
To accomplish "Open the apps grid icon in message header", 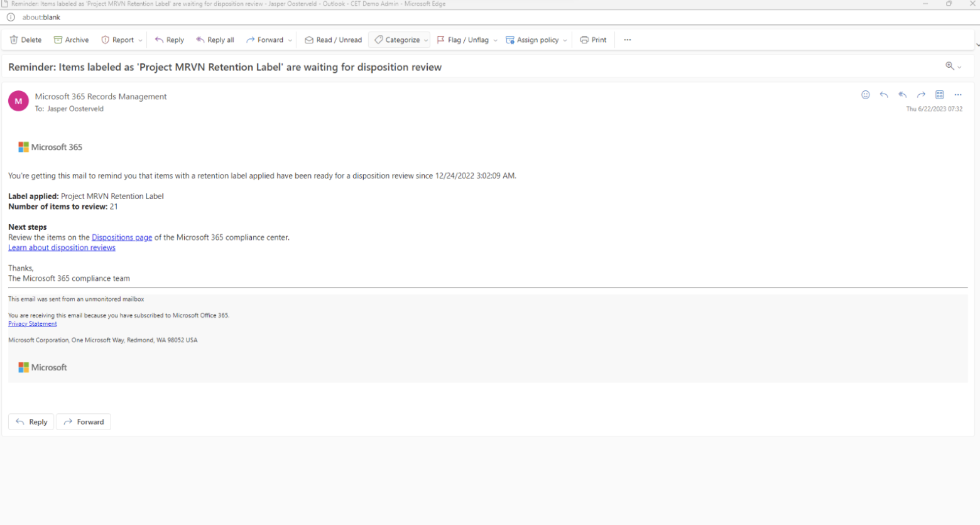I will [939, 95].
